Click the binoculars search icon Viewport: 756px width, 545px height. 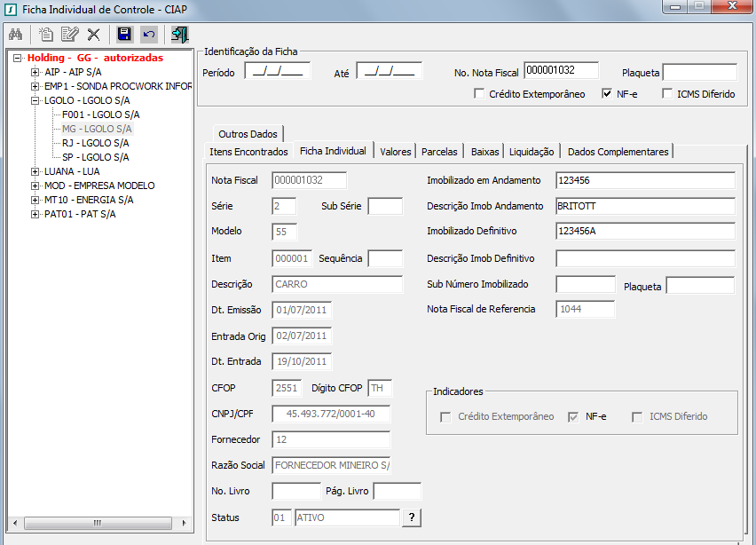(15, 35)
